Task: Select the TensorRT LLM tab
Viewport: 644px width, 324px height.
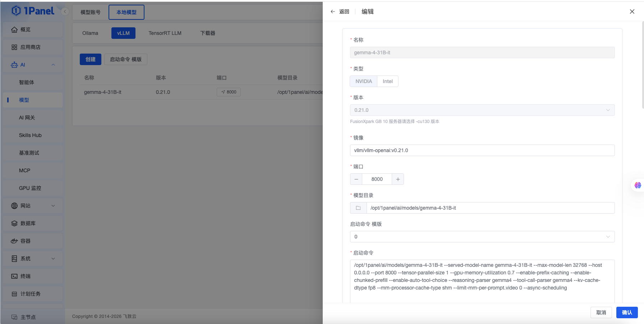Action: click(x=165, y=33)
